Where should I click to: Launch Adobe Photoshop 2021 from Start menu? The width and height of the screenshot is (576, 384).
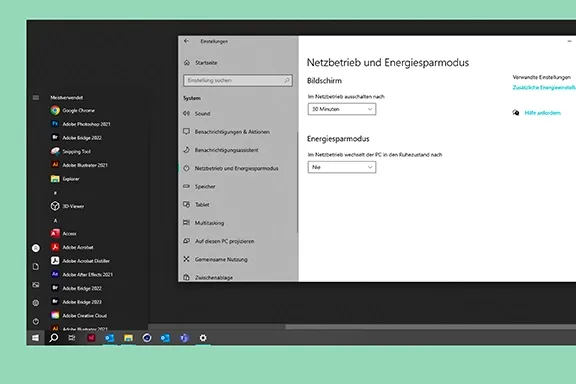click(x=80, y=124)
